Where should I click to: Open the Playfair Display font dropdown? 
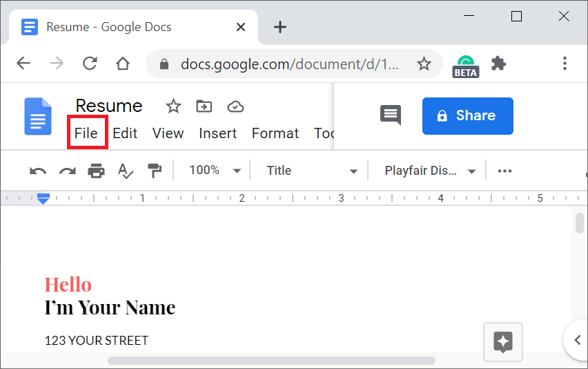(x=430, y=171)
